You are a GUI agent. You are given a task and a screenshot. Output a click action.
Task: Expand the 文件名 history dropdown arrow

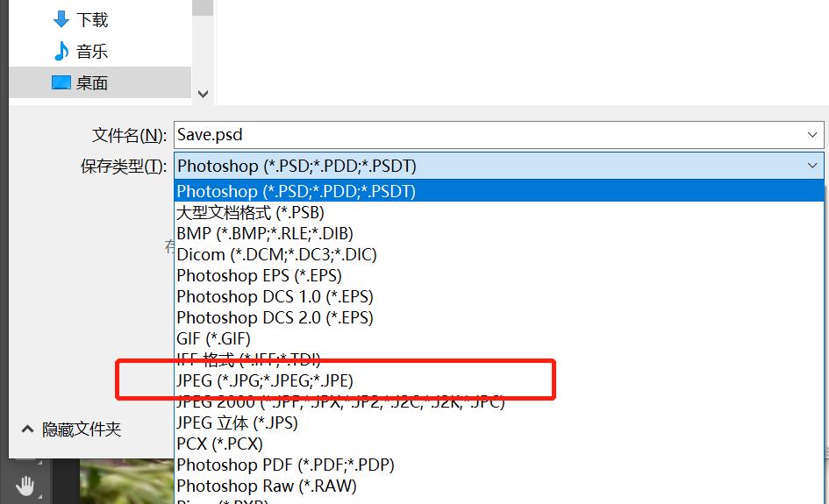pos(811,135)
